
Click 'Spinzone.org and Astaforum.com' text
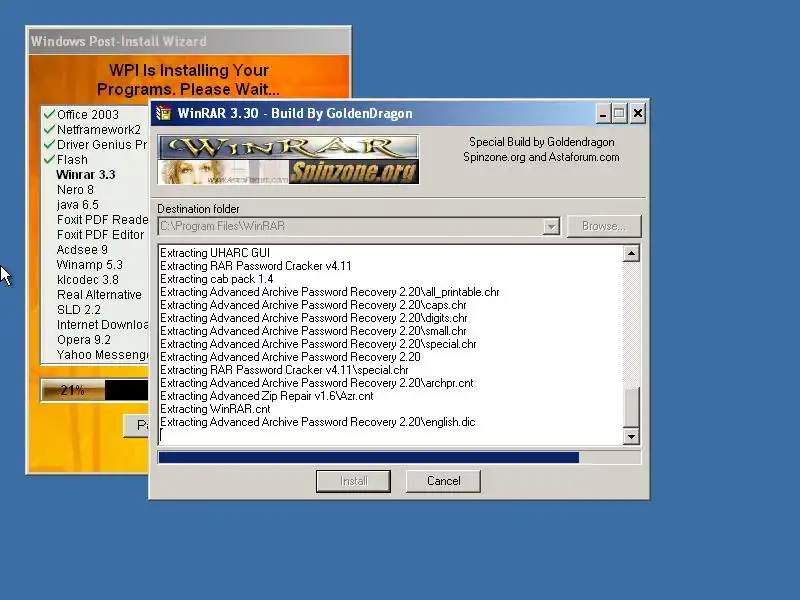(x=541, y=157)
